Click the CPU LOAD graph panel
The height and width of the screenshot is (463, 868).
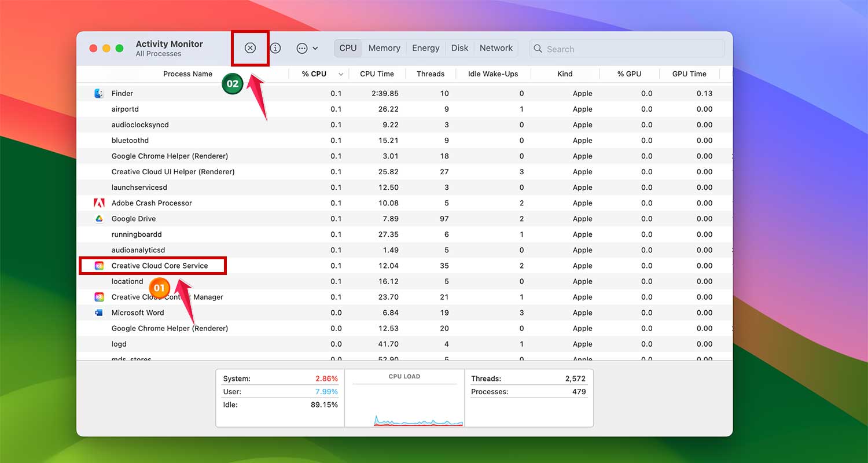pos(404,398)
